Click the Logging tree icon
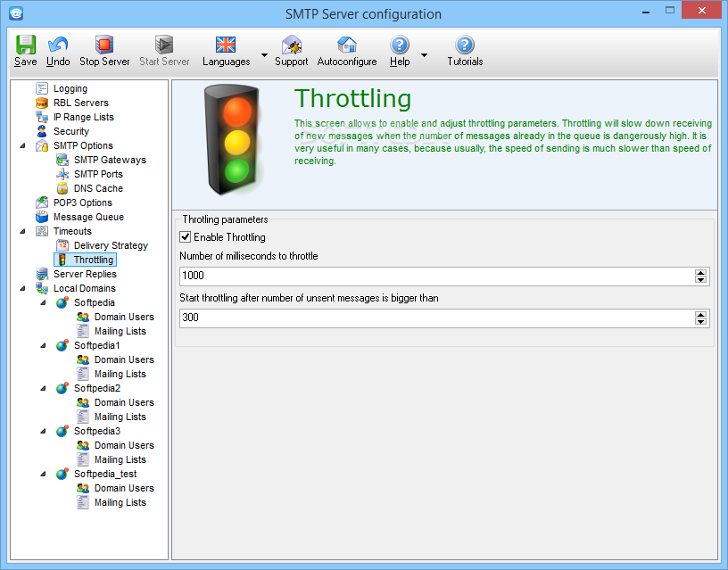This screenshot has width=728, height=570. [x=42, y=88]
